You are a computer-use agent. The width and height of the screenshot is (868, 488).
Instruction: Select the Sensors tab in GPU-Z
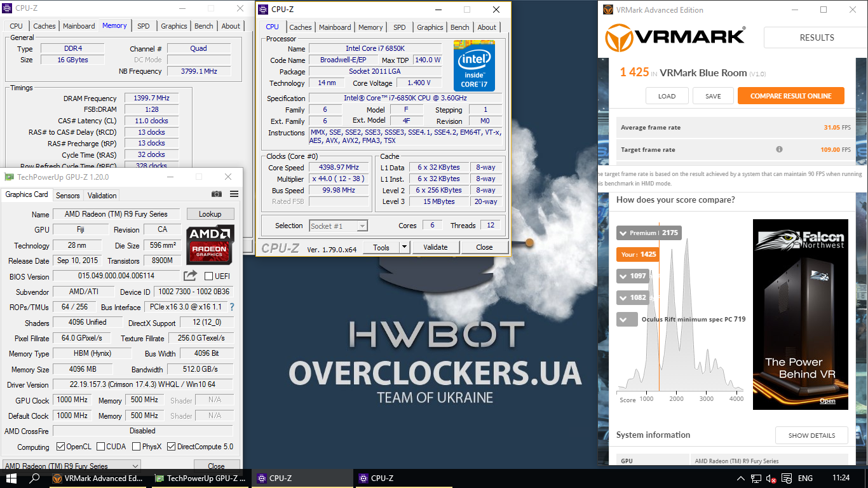68,196
